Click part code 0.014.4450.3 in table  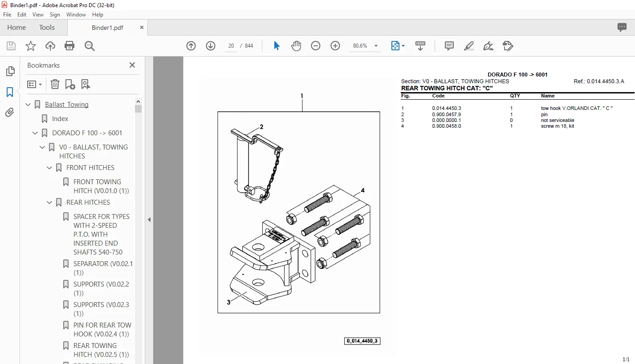click(x=447, y=108)
